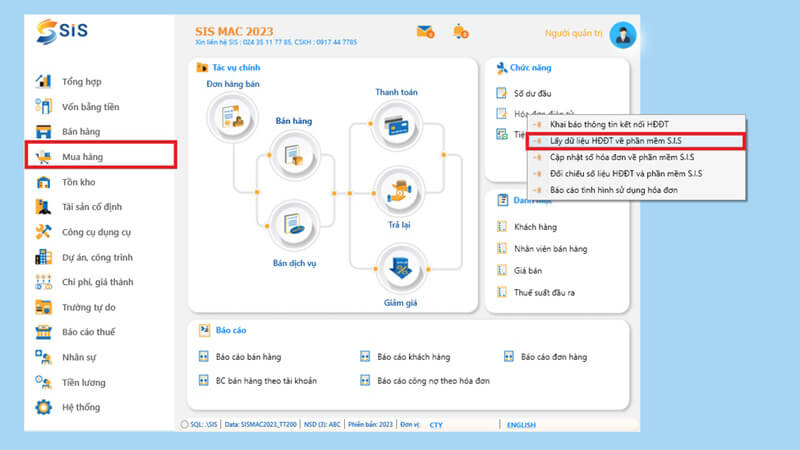Viewport: 800px width, 450px height.
Task: Open the Tồn kho warehouse icon
Action: [x=43, y=182]
